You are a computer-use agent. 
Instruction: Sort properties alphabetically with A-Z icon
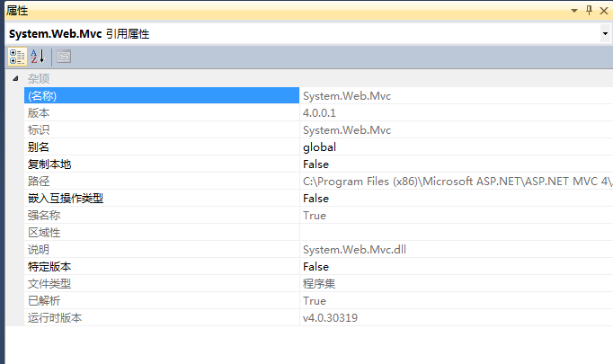pos(38,57)
